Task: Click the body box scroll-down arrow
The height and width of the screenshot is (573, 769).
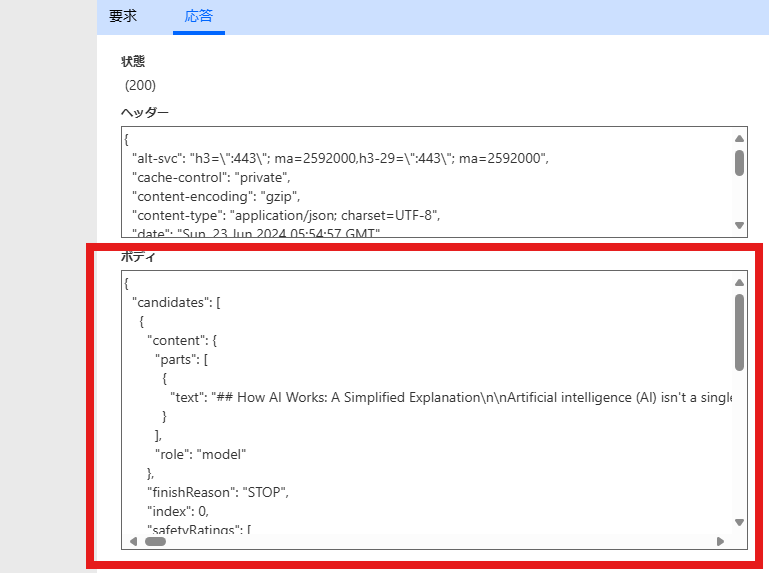Action: point(740,522)
